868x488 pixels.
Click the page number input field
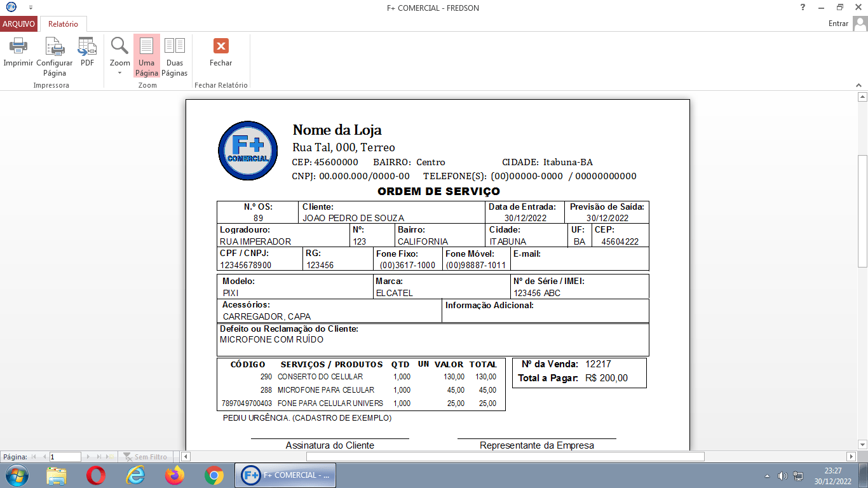(65, 457)
